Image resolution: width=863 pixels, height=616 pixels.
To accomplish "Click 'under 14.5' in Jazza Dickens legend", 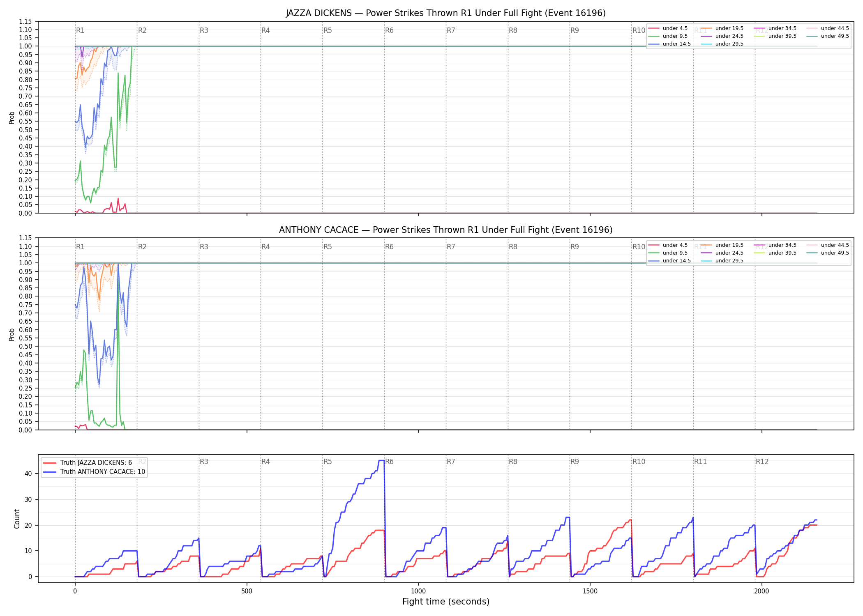I will click(677, 44).
